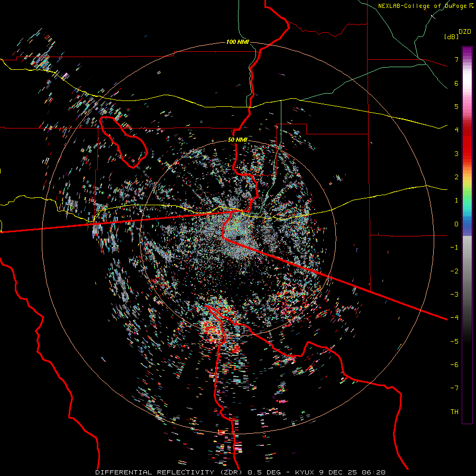This screenshot has width=476, height=476.
Task: Click the "100 NMI" range ring label
Action: coord(237,42)
